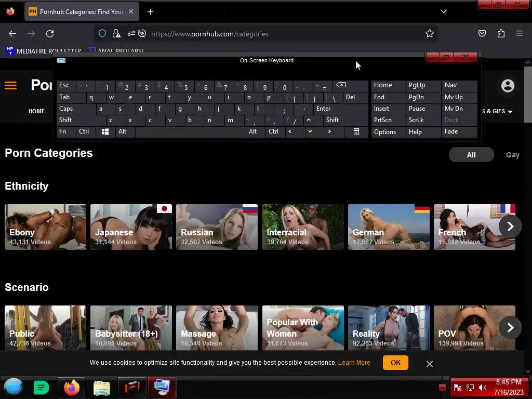Toggle the Nav key on the keyboard
The image size is (532, 399).
click(x=459, y=86)
